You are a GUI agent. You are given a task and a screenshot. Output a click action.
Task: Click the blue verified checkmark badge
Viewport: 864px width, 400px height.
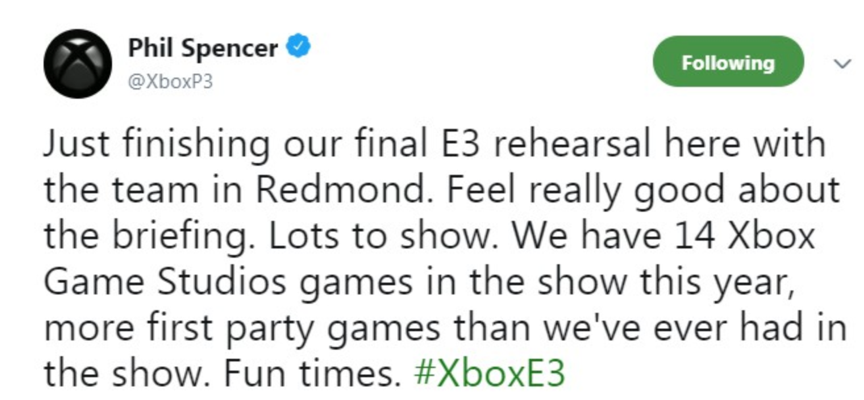pyautogui.click(x=298, y=47)
